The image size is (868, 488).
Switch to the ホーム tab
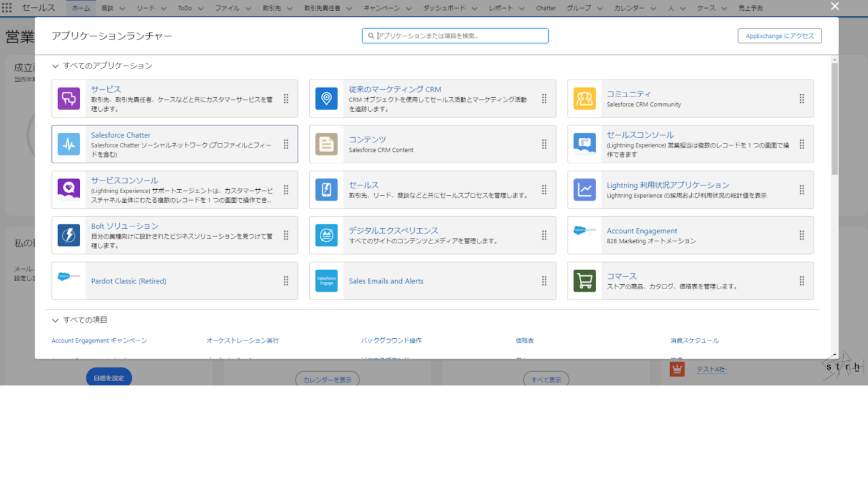pyautogui.click(x=80, y=8)
